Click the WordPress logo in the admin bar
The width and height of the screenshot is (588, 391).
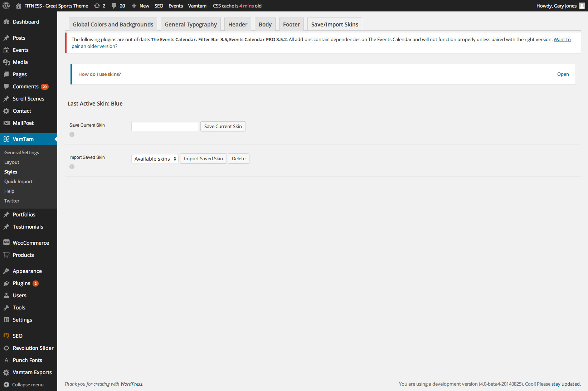[x=6, y=6]
